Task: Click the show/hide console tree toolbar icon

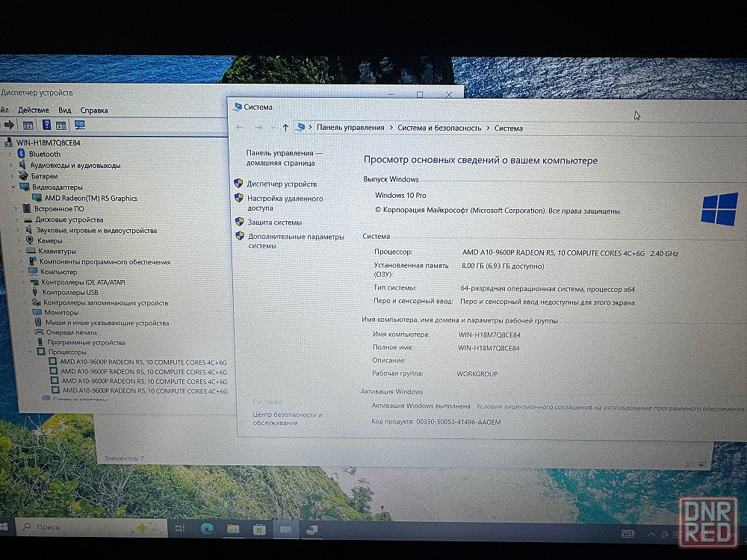Action: pos(28,125)
